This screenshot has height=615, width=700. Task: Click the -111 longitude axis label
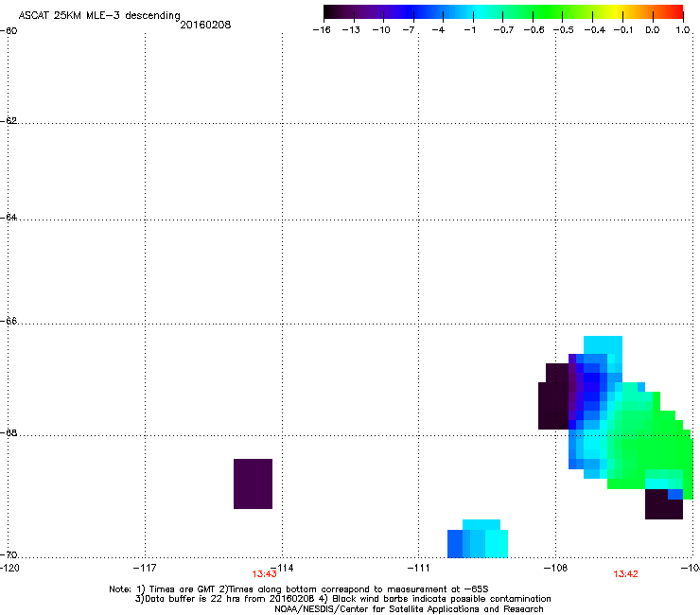418,568
